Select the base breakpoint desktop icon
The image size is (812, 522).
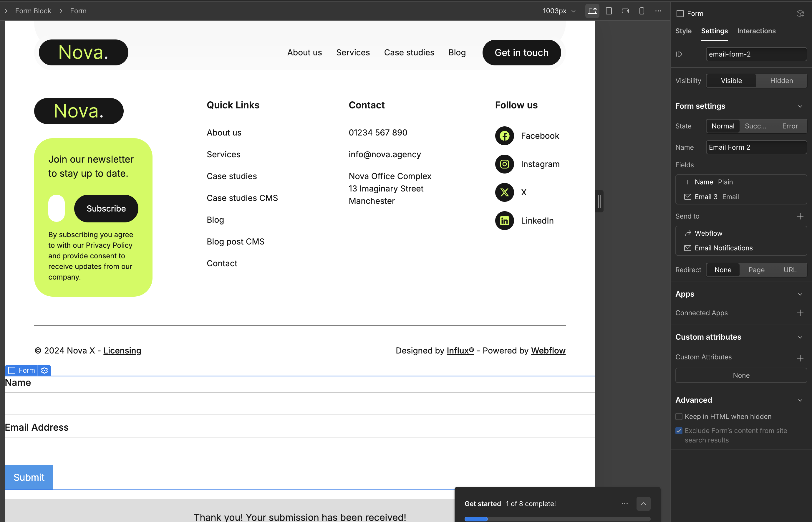592,11
